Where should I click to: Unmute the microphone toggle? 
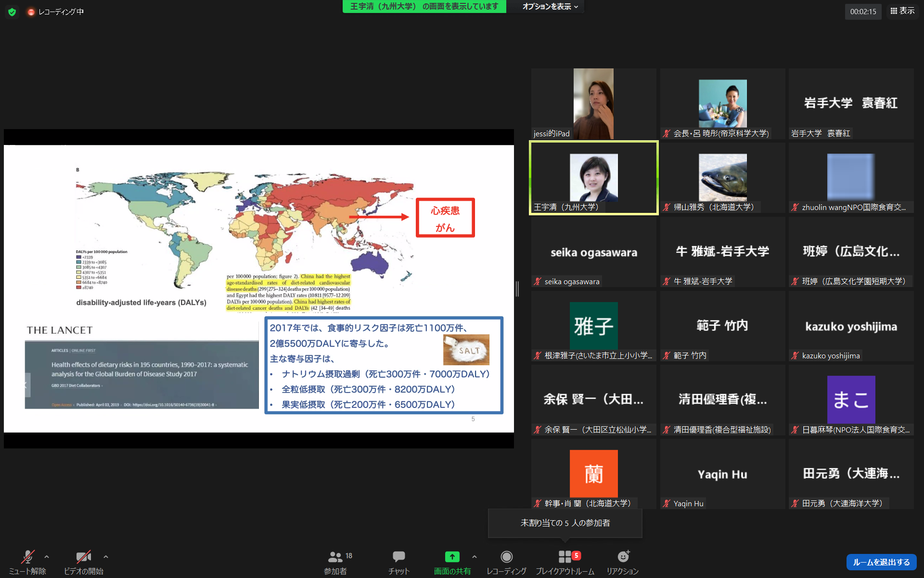(x=28, y=557)
